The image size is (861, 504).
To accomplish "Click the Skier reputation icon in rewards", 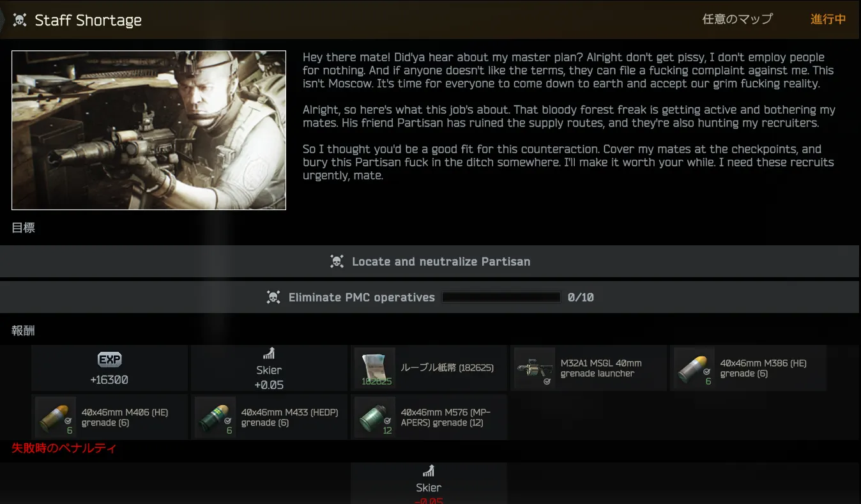I will (x=269, y=354).
